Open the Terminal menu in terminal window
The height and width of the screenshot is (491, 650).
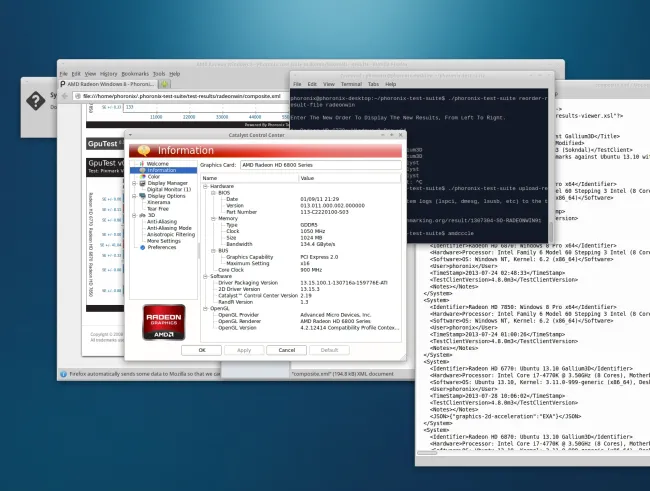coord(351,84)
